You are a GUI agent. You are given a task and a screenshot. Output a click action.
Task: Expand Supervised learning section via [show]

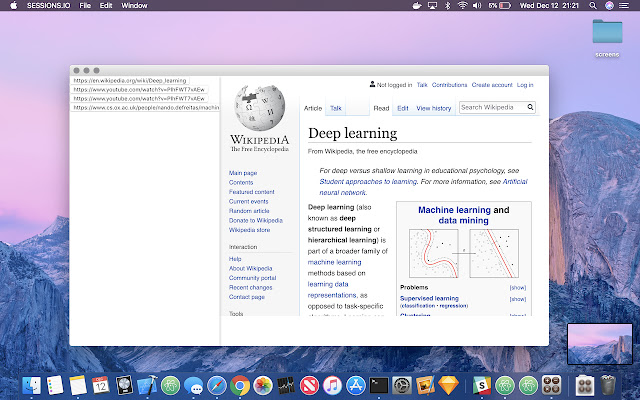pyautogui.click(x=518, y=299)
